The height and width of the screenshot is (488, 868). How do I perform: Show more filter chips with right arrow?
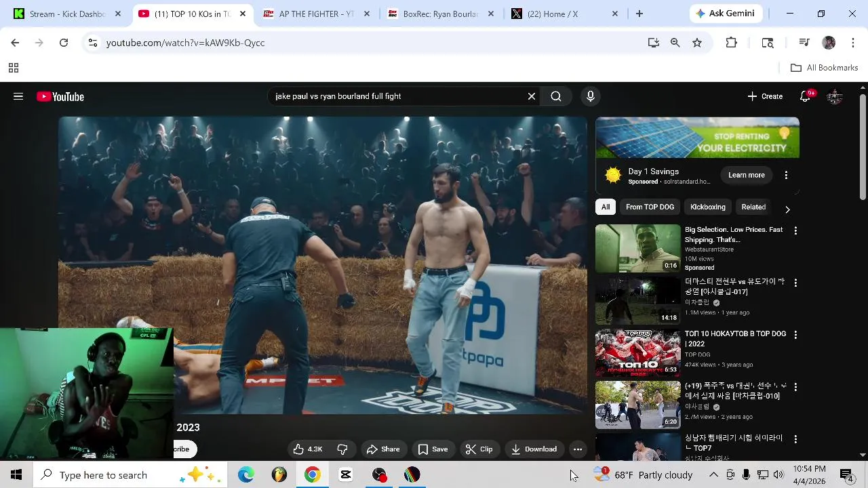point(787,209)
